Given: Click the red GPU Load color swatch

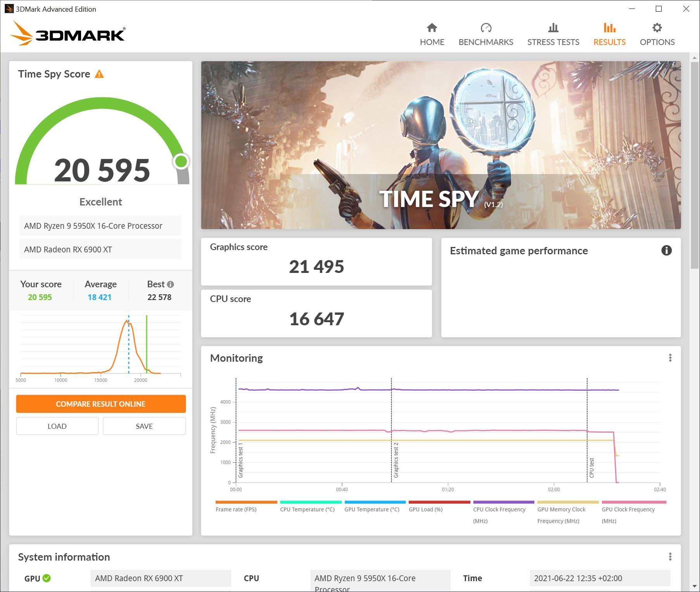Looking at the screenshot, I should pyautogui.click(x=439, y=502).
